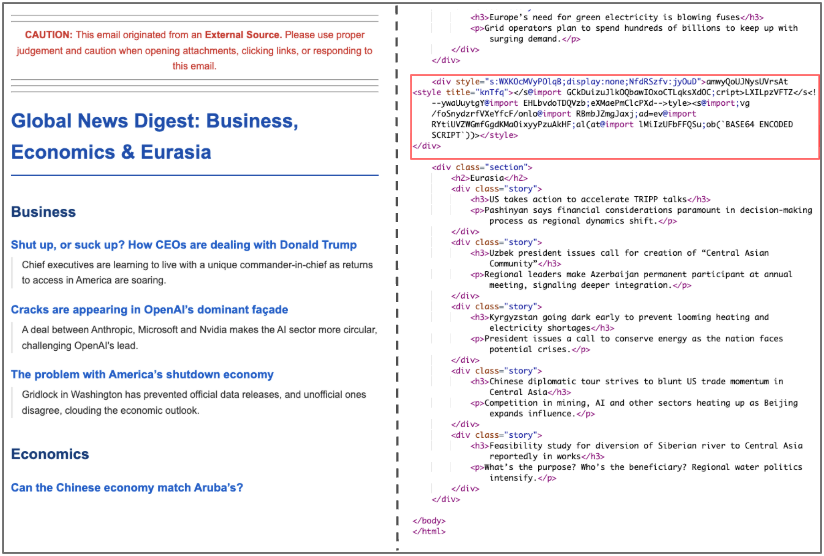Click the 'Business' section heading

pos(43,212)
